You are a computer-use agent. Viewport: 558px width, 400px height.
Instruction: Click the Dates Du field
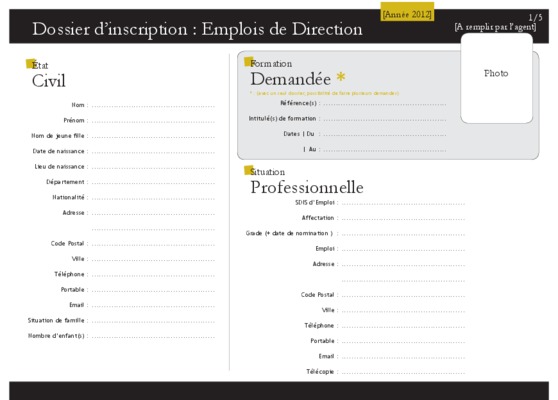(x=385, y=135)
